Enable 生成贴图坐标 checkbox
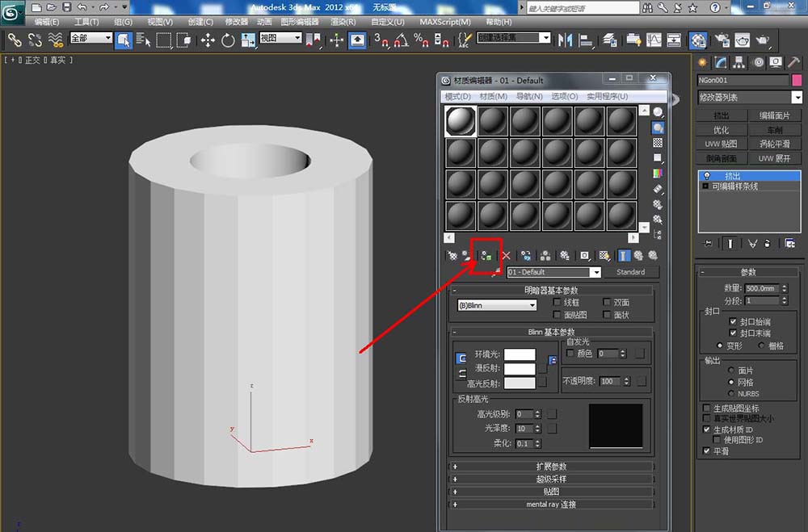Viewport: 808px width, 532px height. click(706, 408)
